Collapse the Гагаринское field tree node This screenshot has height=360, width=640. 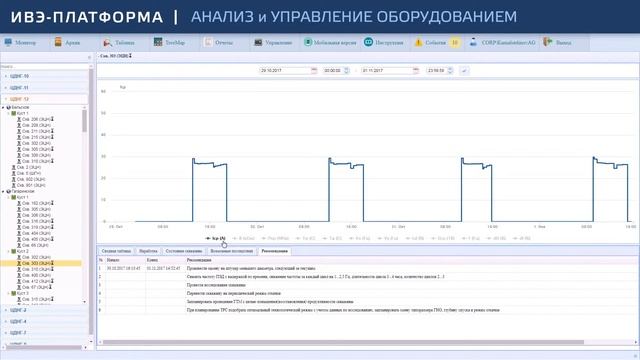pos(3,191)
